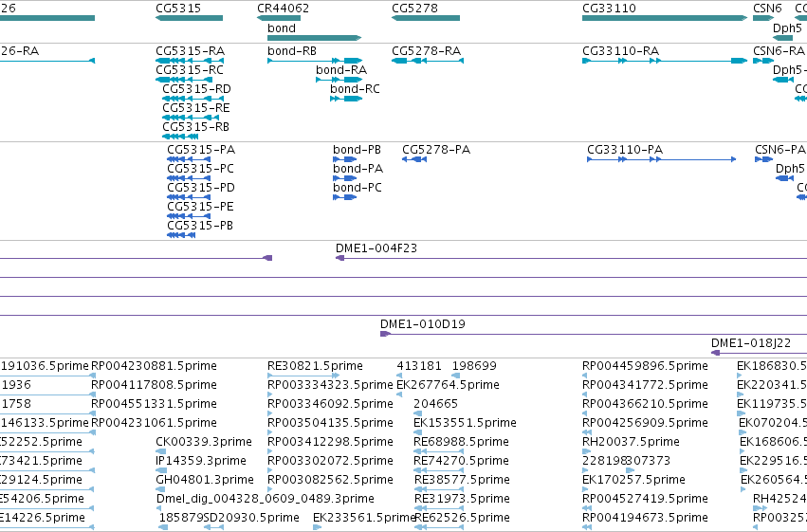Select the CG5315-PE protein feature

pyautogui.click(x=188, y=216)
